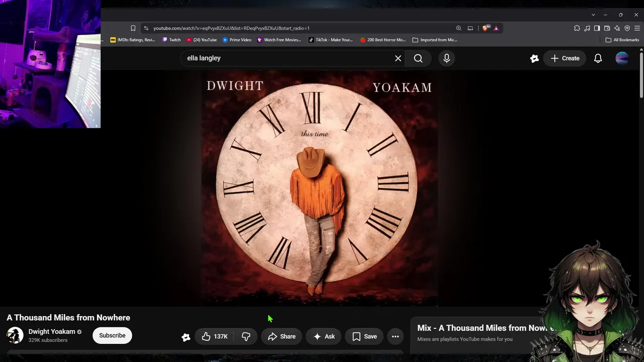This screenshot has width=644, height=362.
Task: Start voice search with the microphone
Action: pos(446,58)
